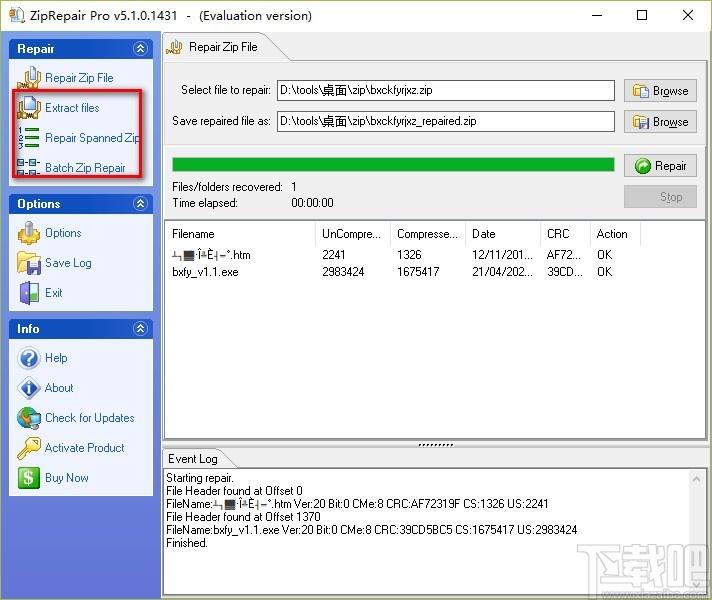
Task: Click the Exit door icon
Action: pos(29,293)
